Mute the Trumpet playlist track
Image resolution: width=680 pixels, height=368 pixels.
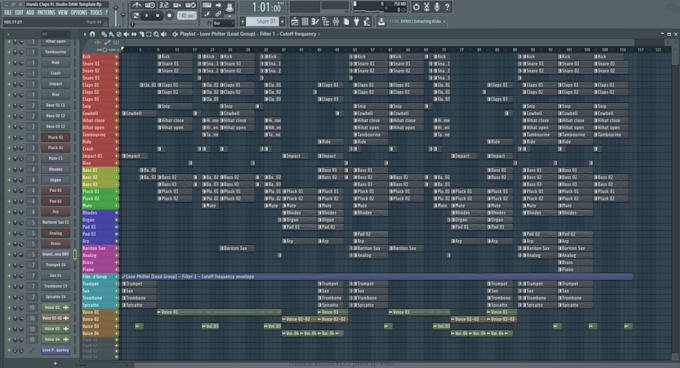click(x=116, y=284)
